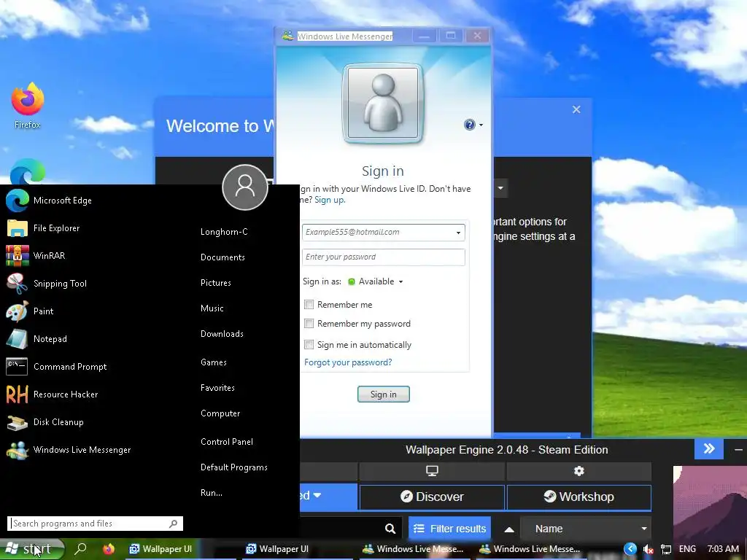
Task: Click Wallpaper Engine monitor display icon tab
Action: tap(432, 471)
